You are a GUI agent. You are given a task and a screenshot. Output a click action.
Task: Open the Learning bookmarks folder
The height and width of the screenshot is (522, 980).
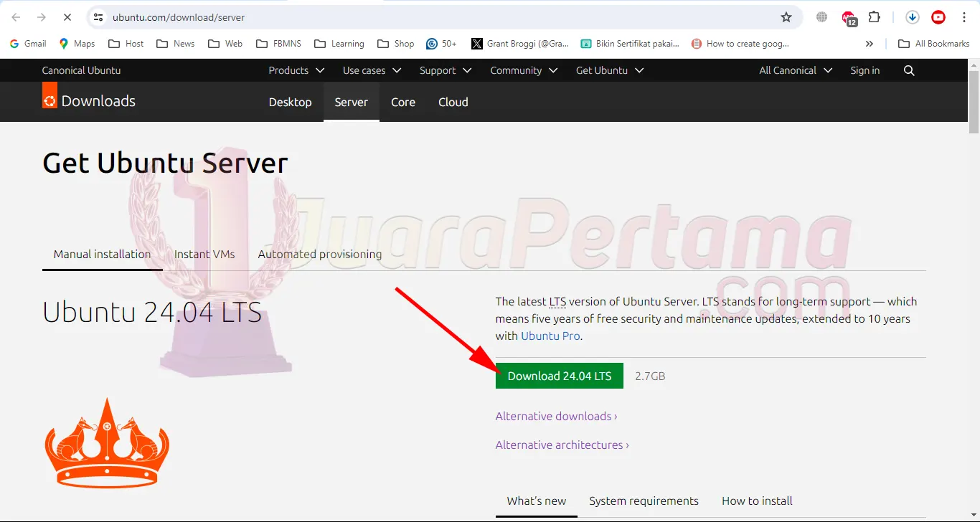[x=339, y=44]
